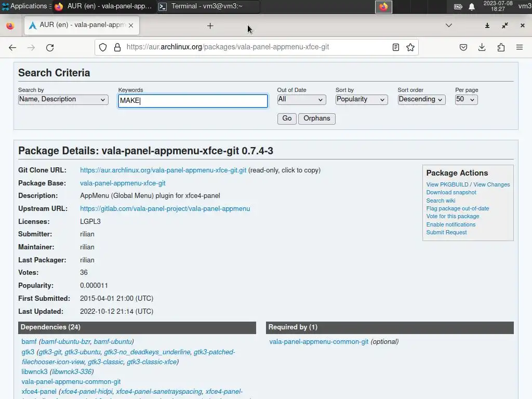
Task: Open the Per page dropdown
Action: pyautogui.click(x=466, y=99)
